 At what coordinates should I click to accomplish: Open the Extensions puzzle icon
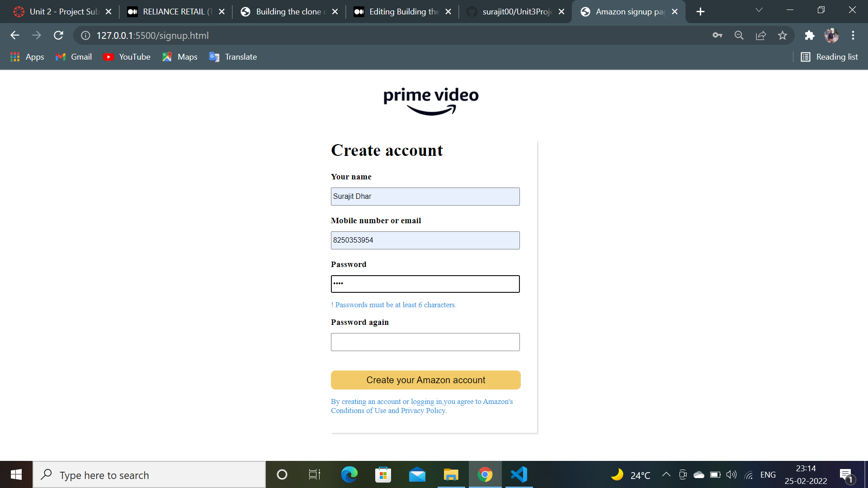809,35
